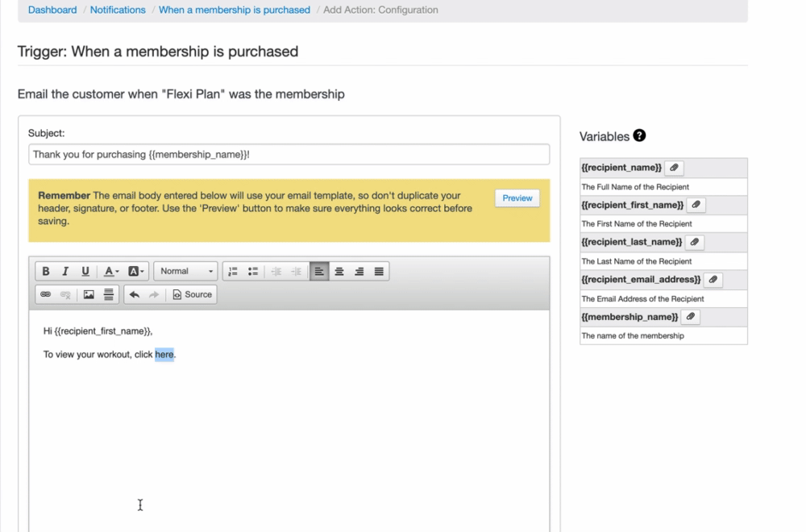This screenshot has width=806, height=532.
Task: Open the Normal paragraph format dropdown
Action: pyautogui.click(x=186, y=272)
